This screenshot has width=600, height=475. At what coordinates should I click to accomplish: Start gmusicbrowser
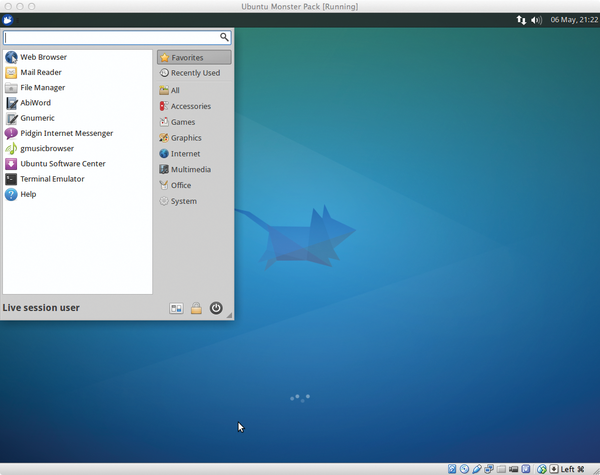click(78, 149)
